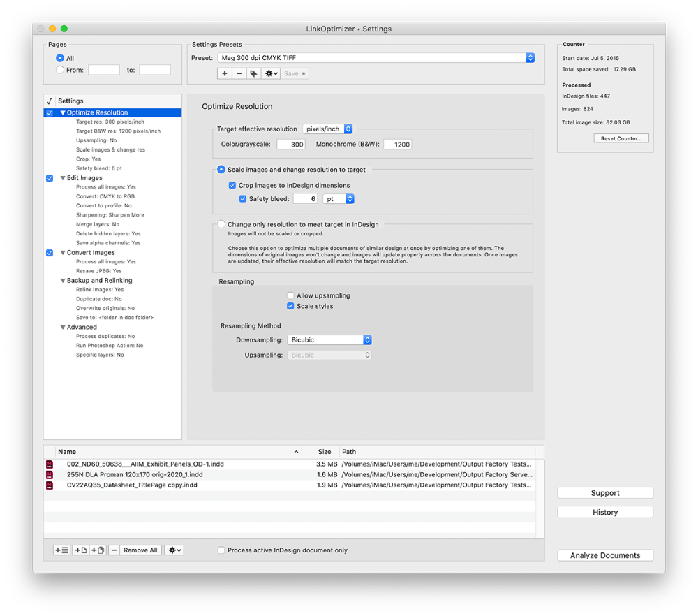Add multiple documents with plus-stacked-pages icon
Image resolution: width=698 pixels, height=616 pixels.
[x=98, y=550]
